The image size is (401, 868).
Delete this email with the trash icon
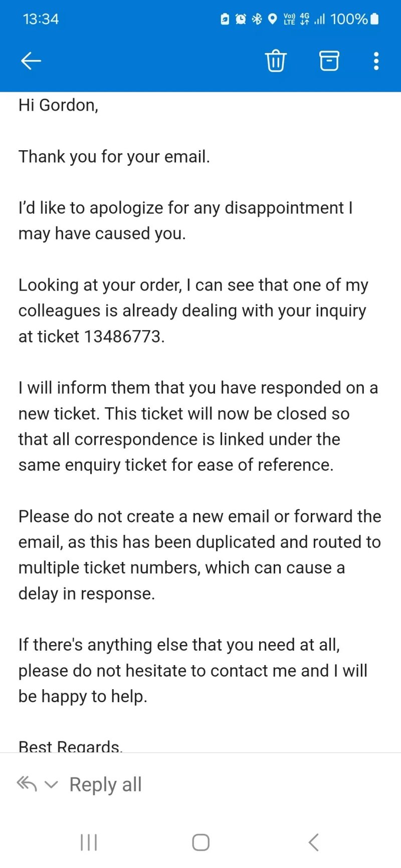pos(275,61)
